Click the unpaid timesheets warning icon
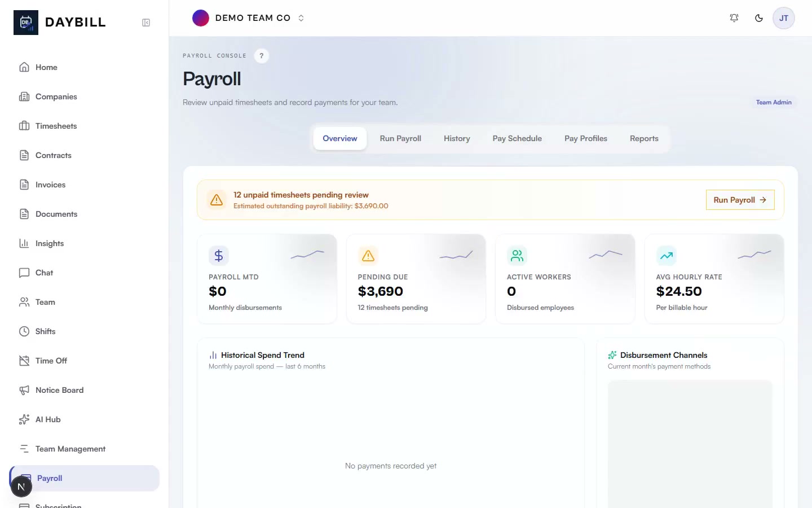 tap(217, 200)
